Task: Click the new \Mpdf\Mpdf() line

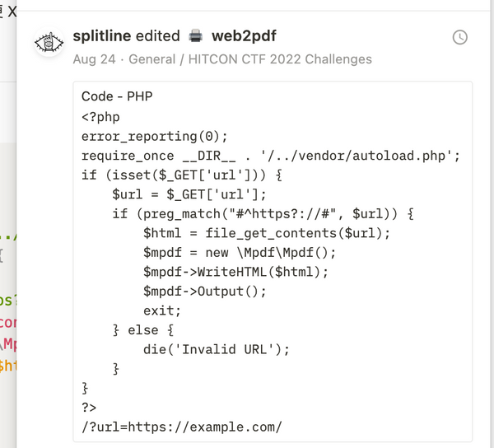Action: click(x=240, y=252)
